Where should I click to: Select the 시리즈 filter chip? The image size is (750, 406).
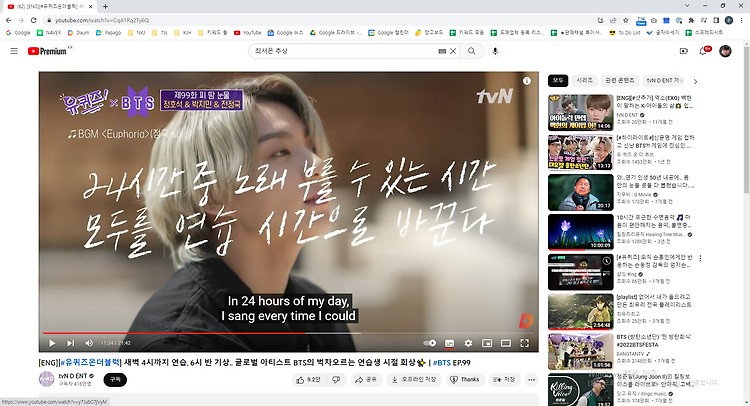pos(584,80)
